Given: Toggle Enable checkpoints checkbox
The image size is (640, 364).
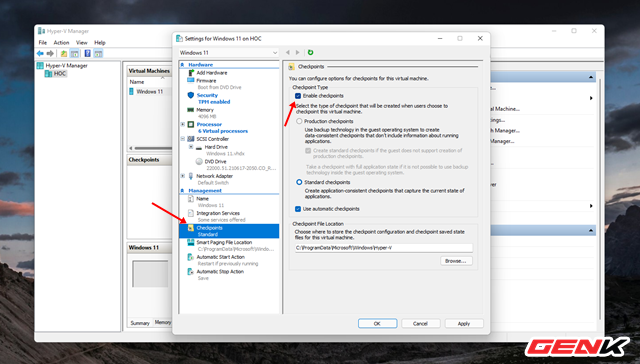Looking at the screenshot, I should click(298, 96).
